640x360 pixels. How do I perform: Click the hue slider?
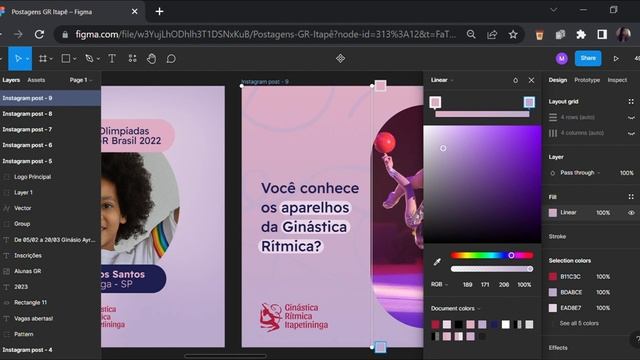click(x=492, y=256)
